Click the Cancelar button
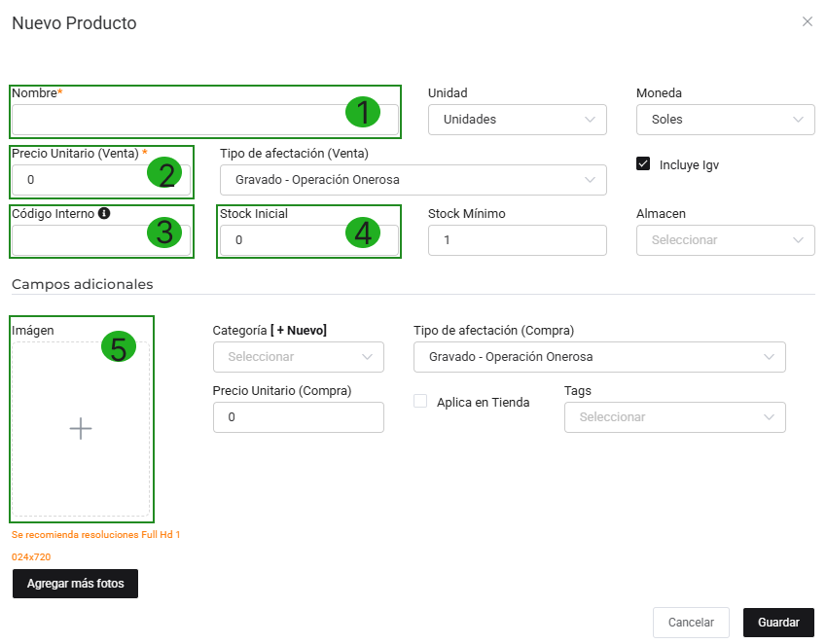This screenshot has height=644, width=827. click(x=691, y=623)
